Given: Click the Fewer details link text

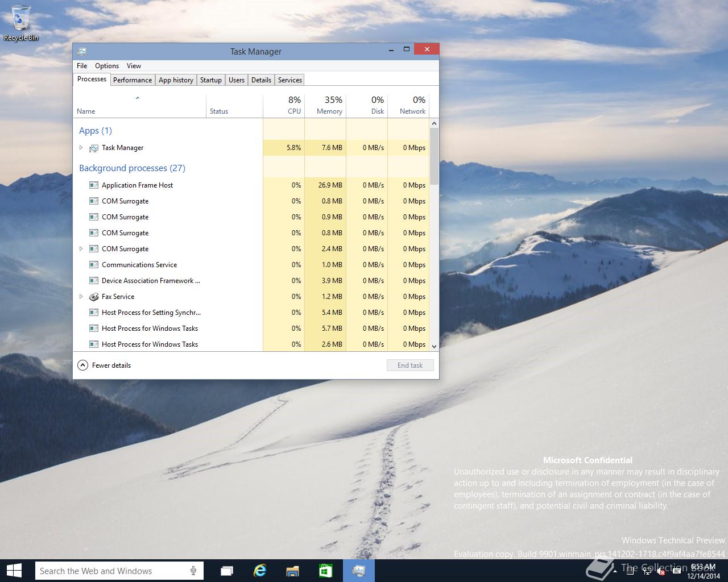Looking at the screenshot, I should [x=111, y=365].
